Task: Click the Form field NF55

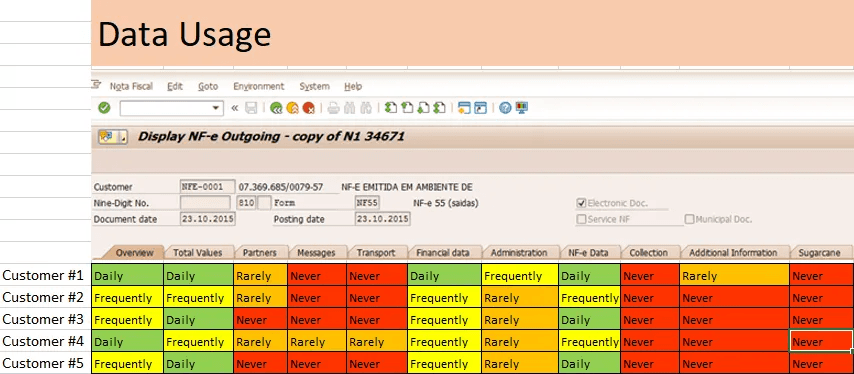Action: (x=367, y=203)
